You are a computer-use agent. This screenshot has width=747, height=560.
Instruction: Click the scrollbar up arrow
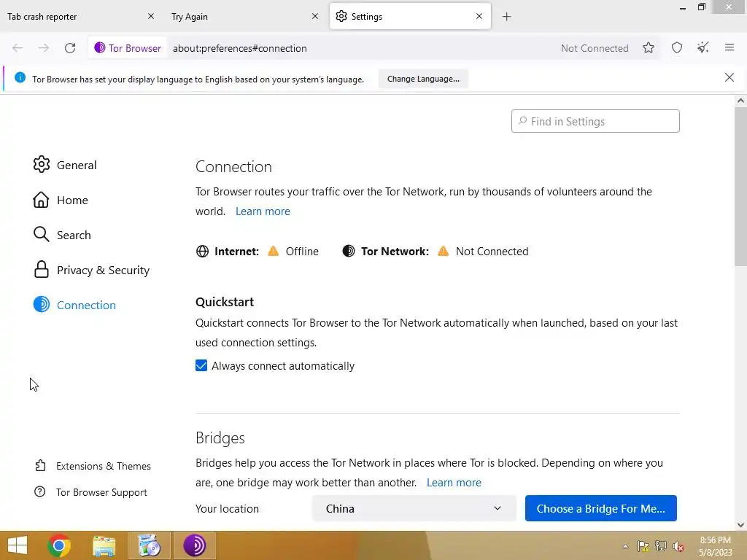click(x=740, y=101)
